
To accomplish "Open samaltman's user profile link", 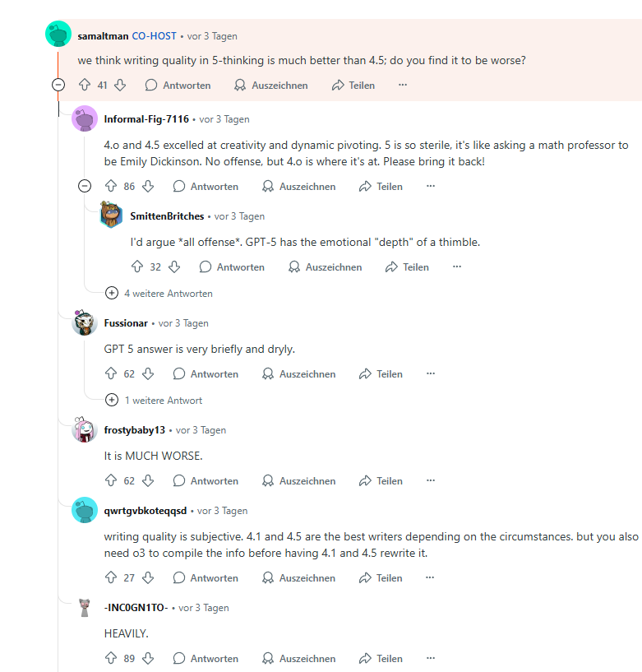I will (x=102, y=36).
